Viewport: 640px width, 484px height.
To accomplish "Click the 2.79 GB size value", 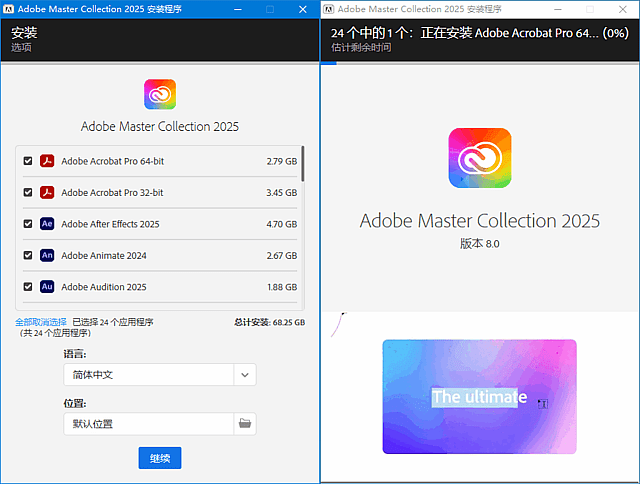I will point(282,161).
